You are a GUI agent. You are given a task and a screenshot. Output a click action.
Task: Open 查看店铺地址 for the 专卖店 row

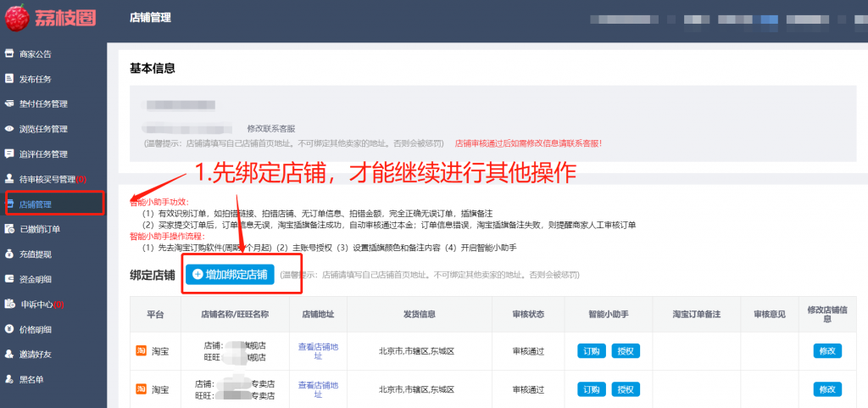pos(319,389)
